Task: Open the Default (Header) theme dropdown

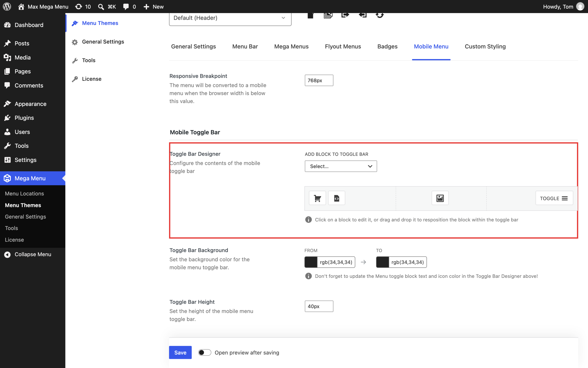Action: click(x=230, y=18)
